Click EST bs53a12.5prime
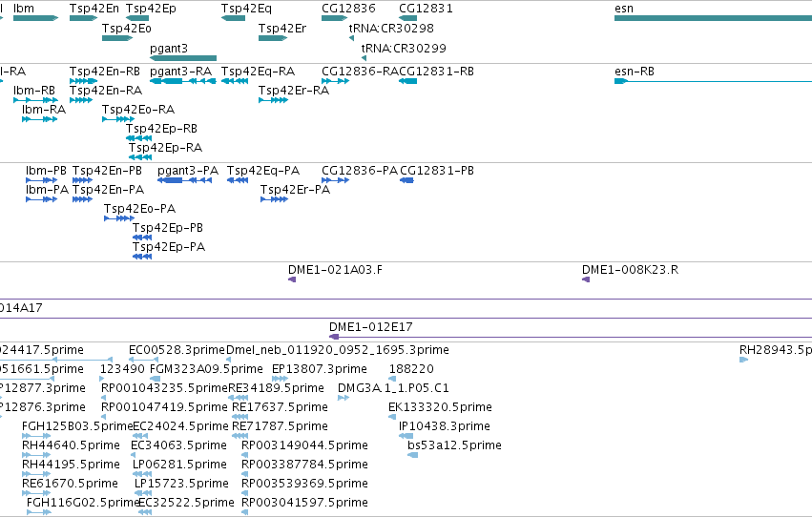 413,455
